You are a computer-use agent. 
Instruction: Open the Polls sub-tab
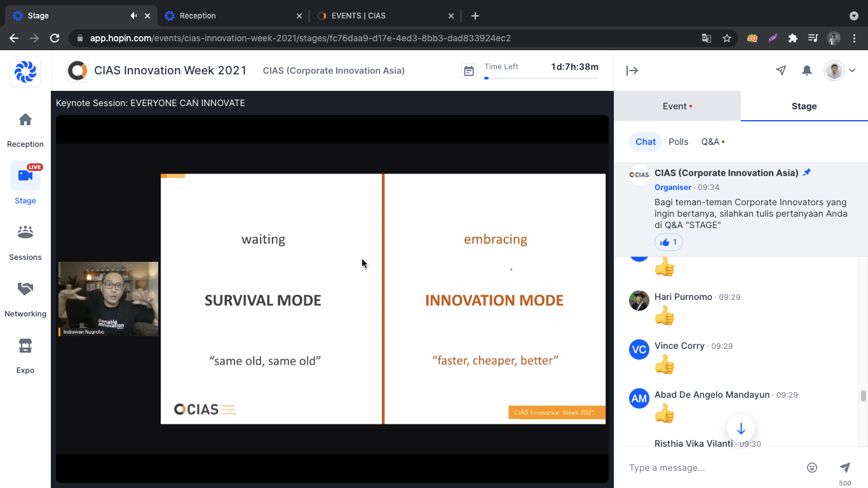tap(679, 142)
